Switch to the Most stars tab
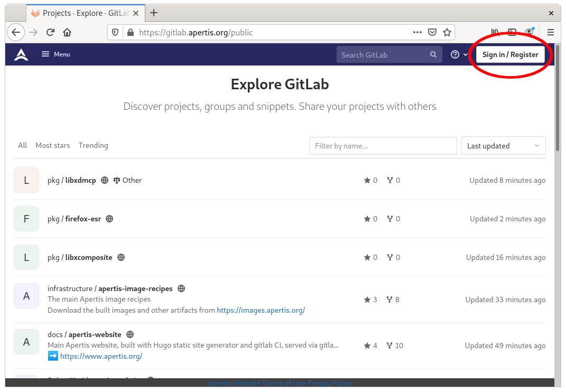 (x=53, y=145)
